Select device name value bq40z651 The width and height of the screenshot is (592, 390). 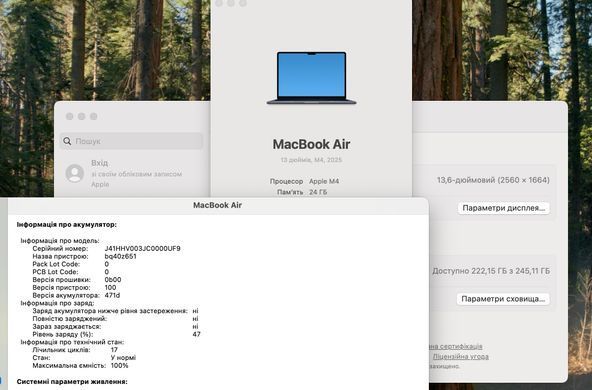coord(120,256)
